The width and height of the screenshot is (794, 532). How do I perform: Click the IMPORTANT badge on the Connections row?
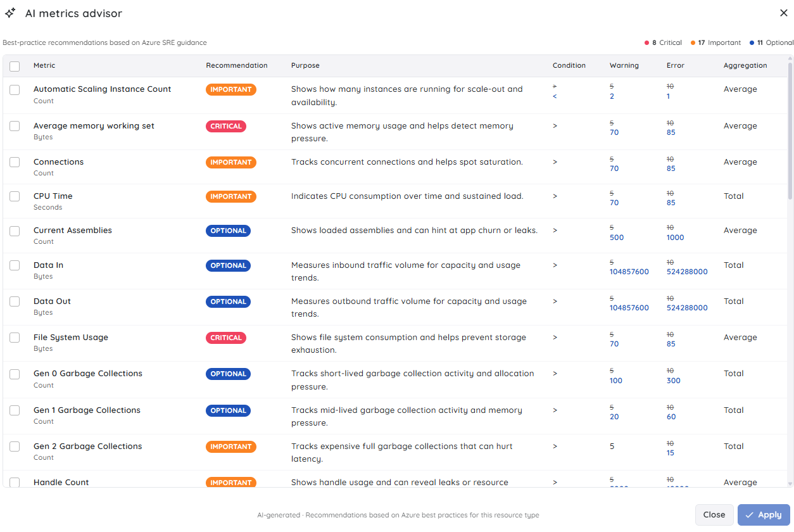pos(231,162)
